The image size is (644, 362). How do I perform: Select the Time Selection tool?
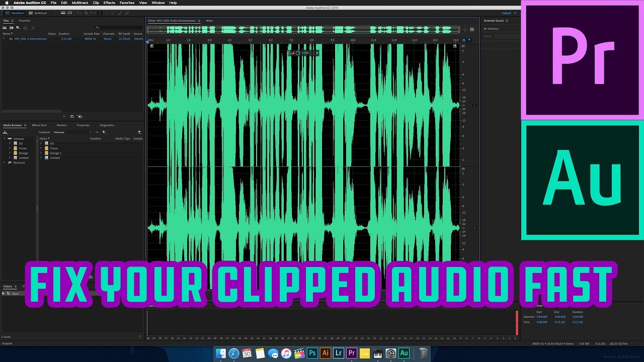pos(100,13)
